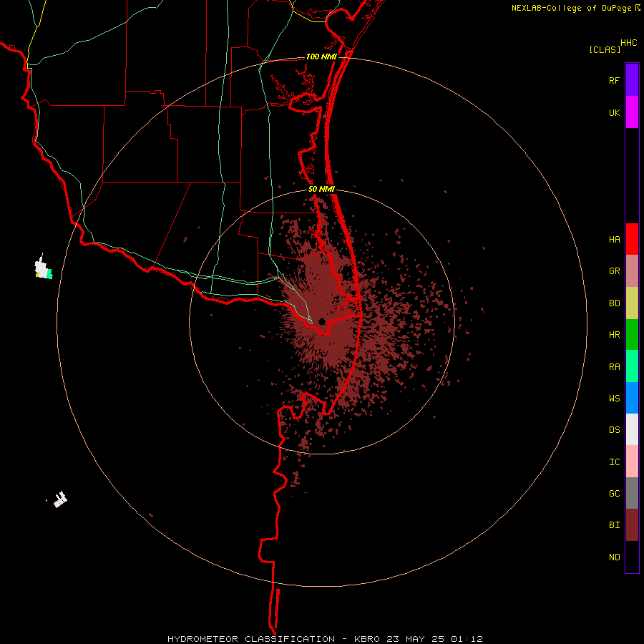
Task: Select the BD yellow legend swatch
Action: point(632,303)
